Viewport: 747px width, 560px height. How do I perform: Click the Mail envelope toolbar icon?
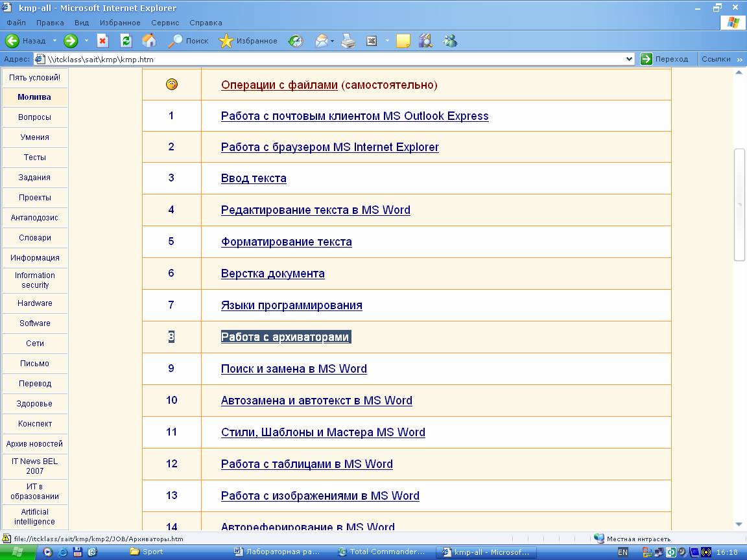(x=321, y=41)
